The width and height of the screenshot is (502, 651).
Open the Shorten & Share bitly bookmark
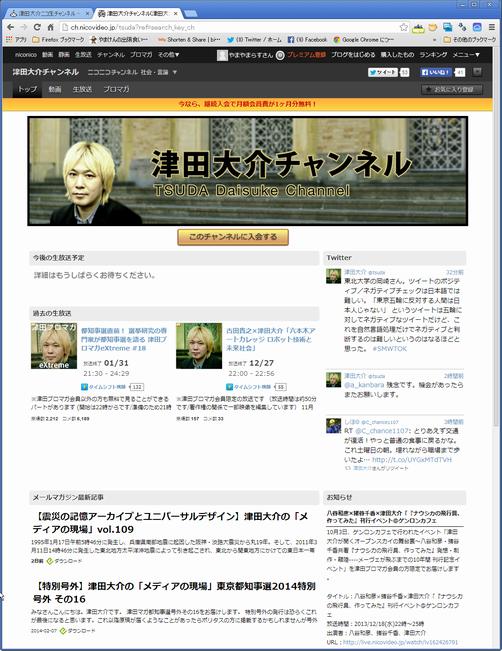tap(189, 39)
